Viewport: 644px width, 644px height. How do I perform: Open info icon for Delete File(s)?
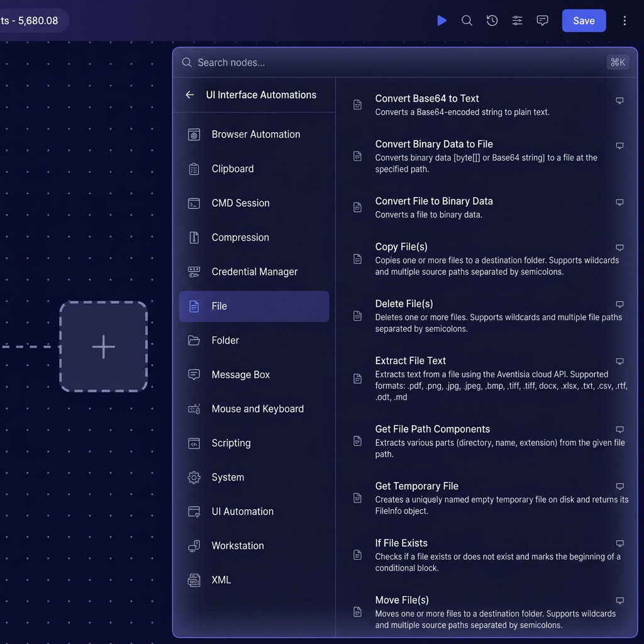pos(619,304)
